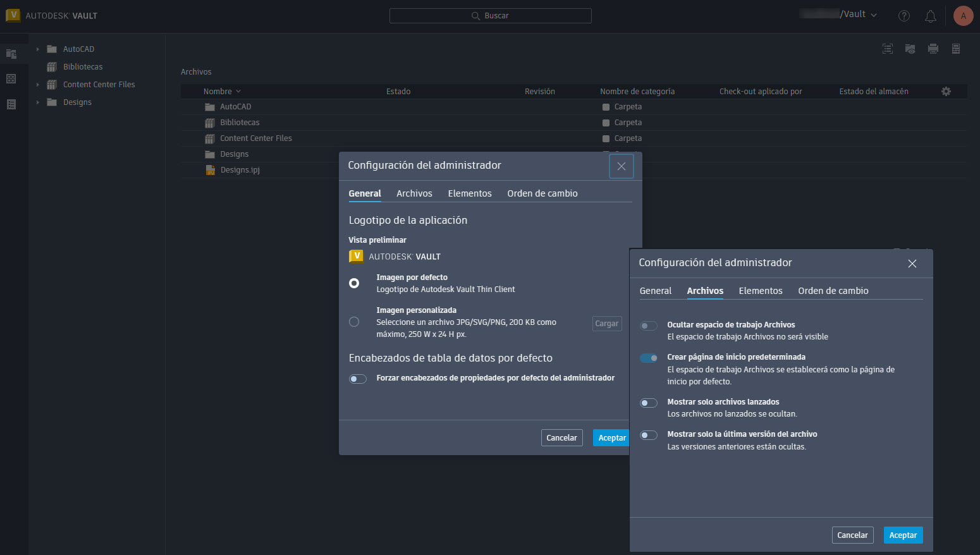Close the file-toggles dialog with X
The image size is (980, 555).
click(x=912, y=264)
